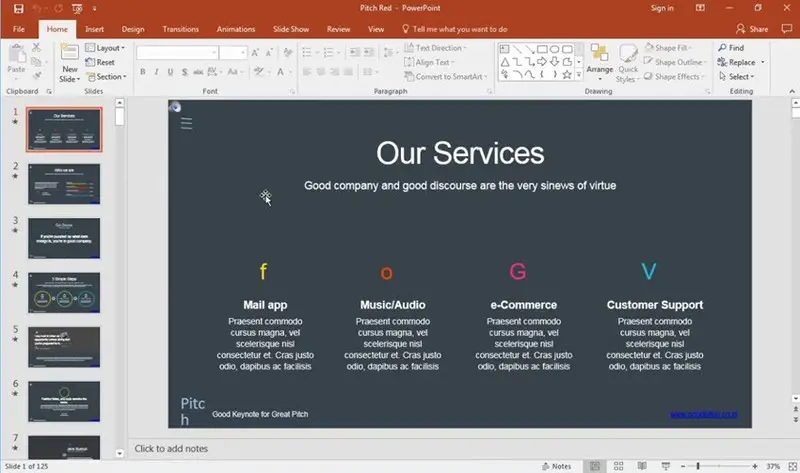
Task: Decrease list indent level
Action: (x=355, y=53)
